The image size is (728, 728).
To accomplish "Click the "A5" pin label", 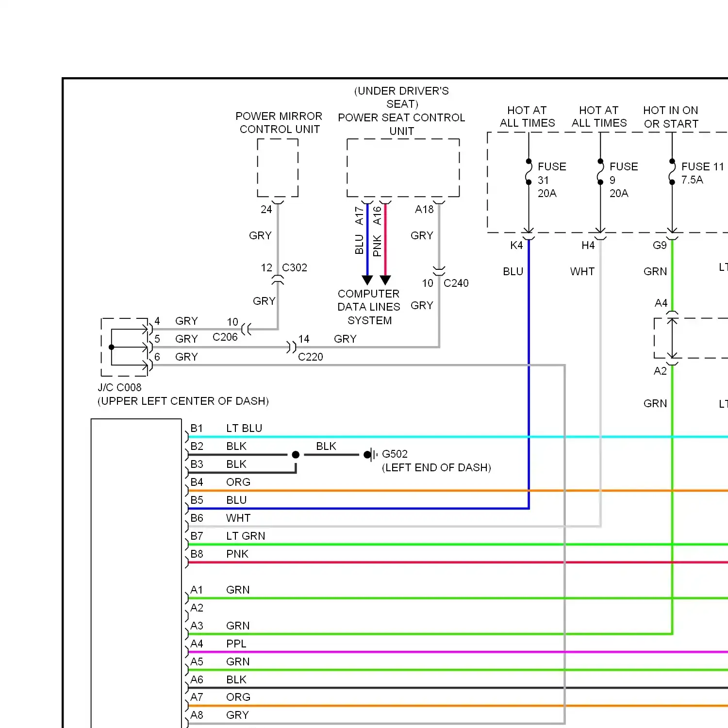I will pos(197,662).
